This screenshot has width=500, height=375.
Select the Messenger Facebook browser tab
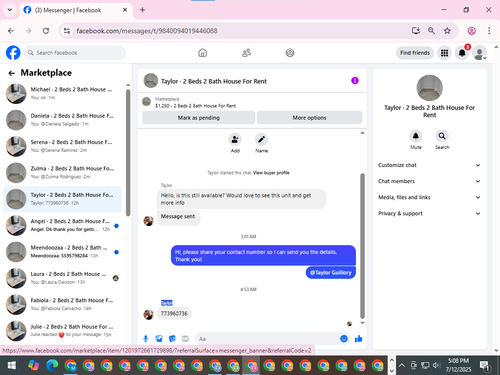[75, 10]
